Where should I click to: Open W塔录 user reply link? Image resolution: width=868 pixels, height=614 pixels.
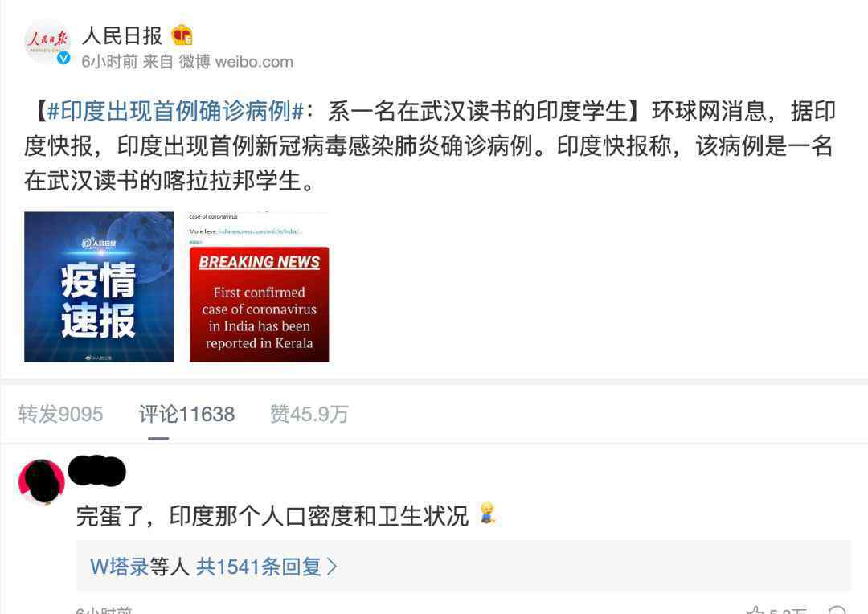click(x=120, y=567)
